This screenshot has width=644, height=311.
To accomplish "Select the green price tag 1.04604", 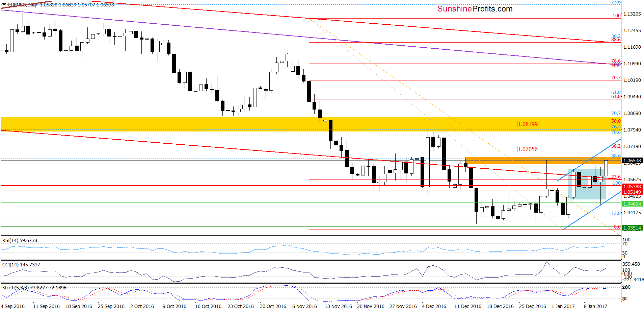I will (632, 204).
